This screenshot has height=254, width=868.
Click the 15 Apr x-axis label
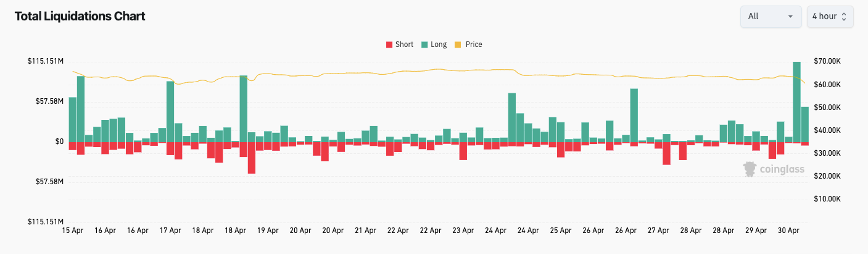click(73, 231)
